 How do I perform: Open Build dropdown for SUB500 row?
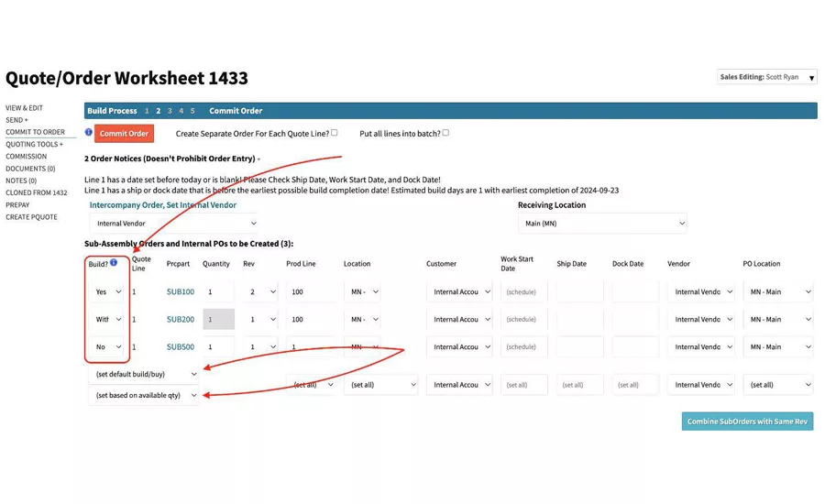coord(107,346)
